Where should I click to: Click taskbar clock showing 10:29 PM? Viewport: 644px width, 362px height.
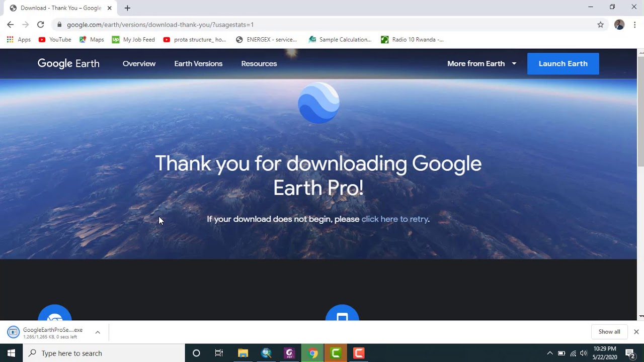pos(605,353)
